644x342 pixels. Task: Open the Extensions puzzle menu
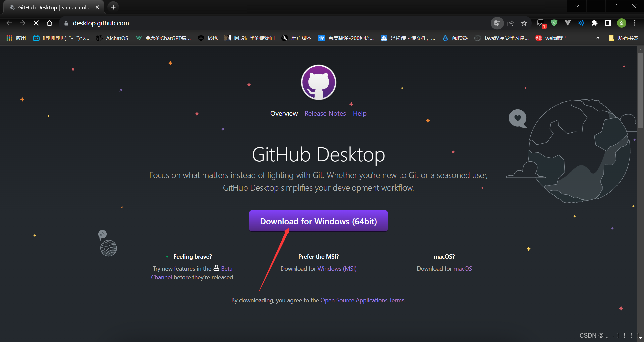594,23
